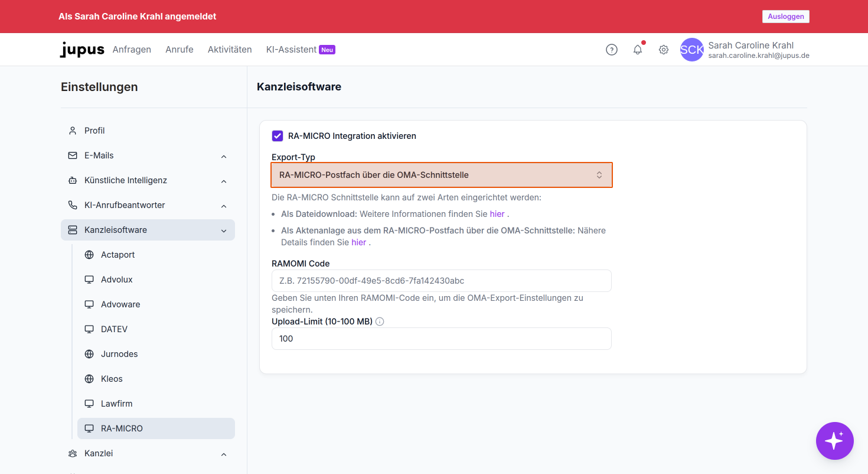
Task: Go to the Anrufe tab
Action: coord(180,50)
